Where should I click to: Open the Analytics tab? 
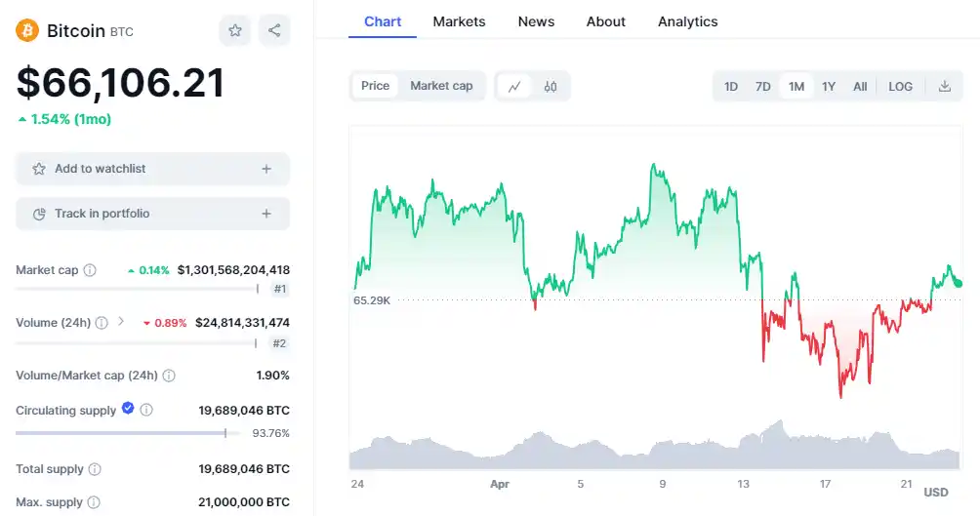click(x=687, y=21)
